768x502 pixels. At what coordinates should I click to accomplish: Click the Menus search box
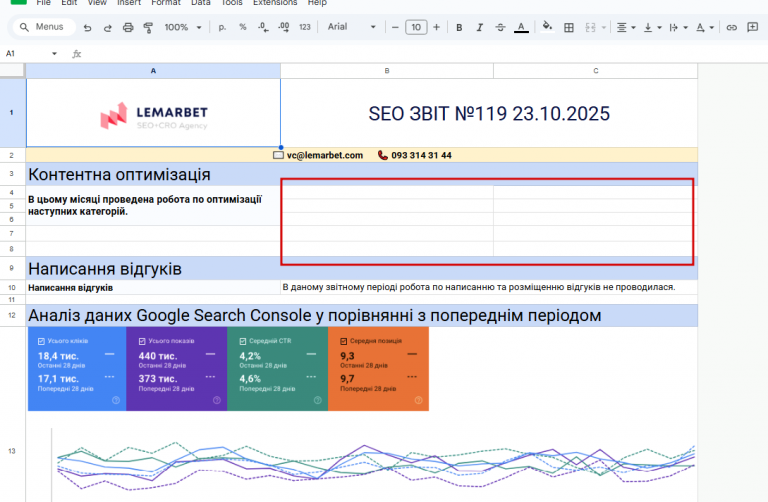click(x=45, y=27)
